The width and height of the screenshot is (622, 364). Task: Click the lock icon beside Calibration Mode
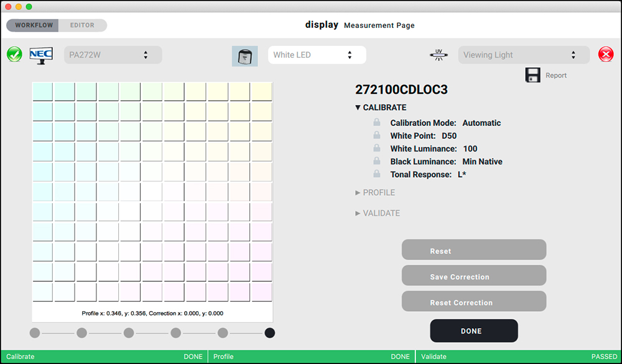pyautogui.click(x=377, y=123)
